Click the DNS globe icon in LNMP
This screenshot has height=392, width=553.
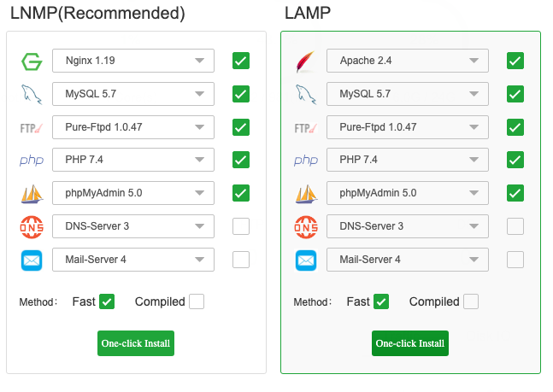32,227
